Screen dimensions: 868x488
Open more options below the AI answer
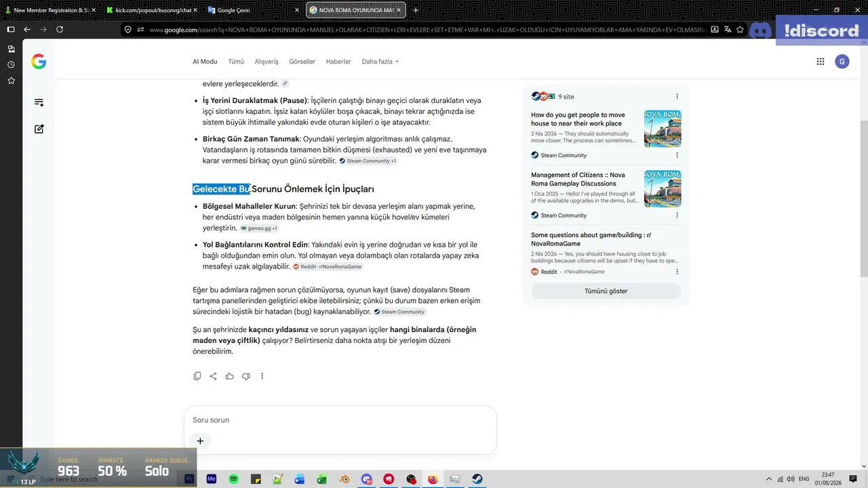[262, 376]
